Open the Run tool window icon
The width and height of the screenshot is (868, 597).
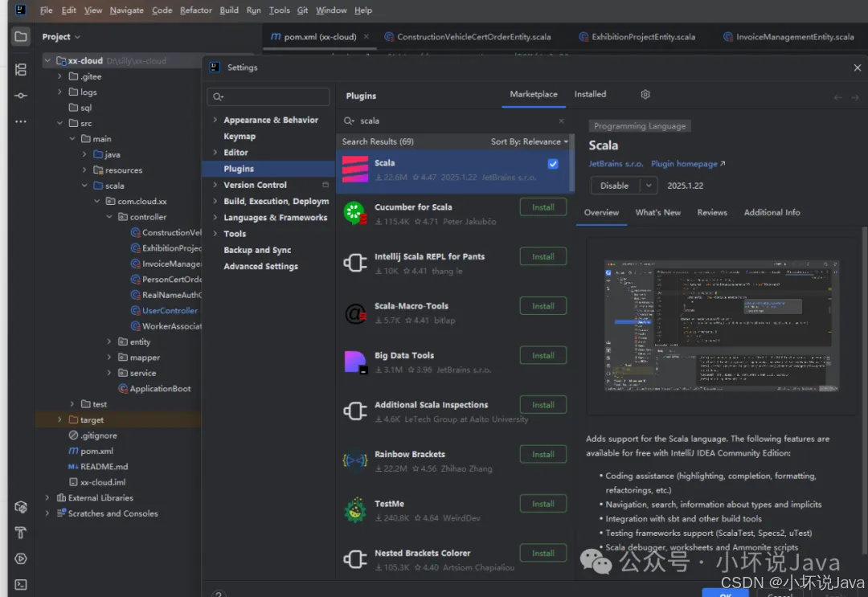[20, 558]
